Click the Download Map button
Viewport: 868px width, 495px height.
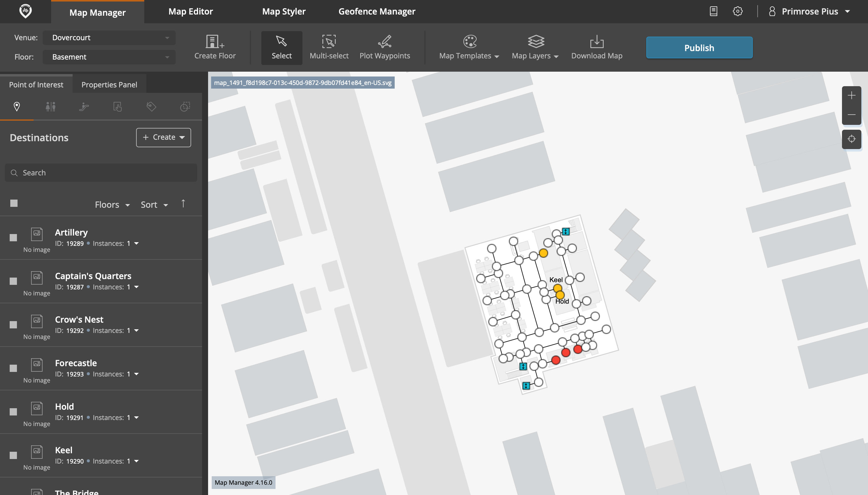[x=596, y=47]
